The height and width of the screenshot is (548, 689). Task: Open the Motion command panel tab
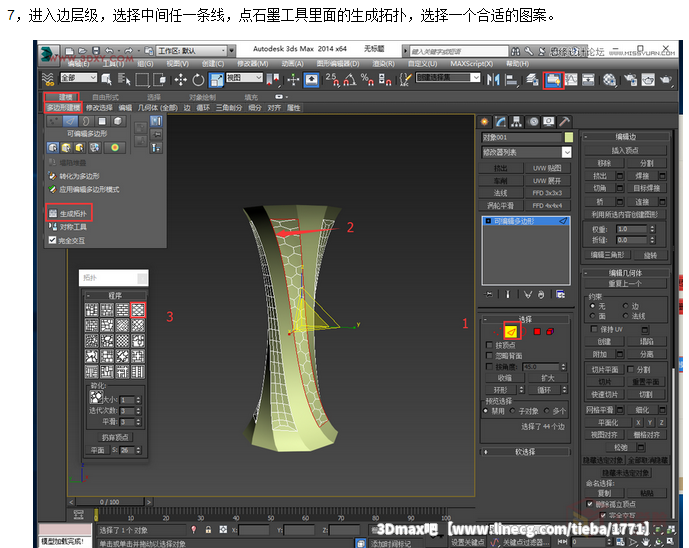click(533, 122)
